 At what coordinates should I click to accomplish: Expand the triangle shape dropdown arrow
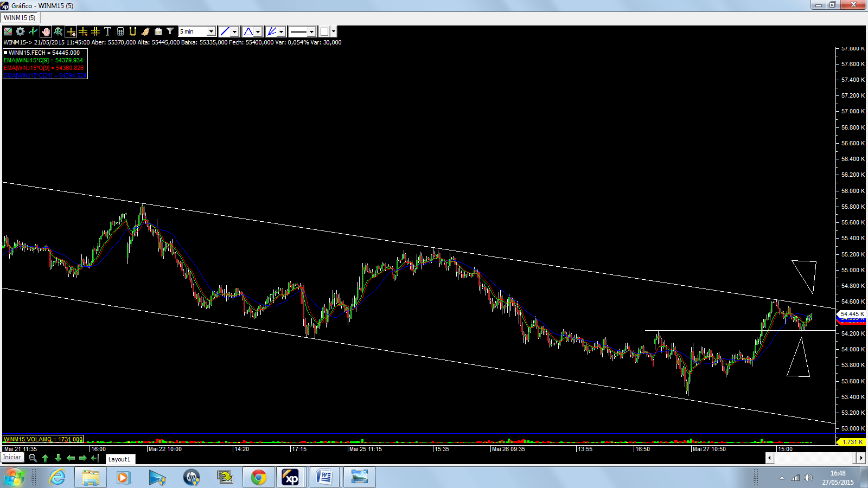click(x=258, y=31)
